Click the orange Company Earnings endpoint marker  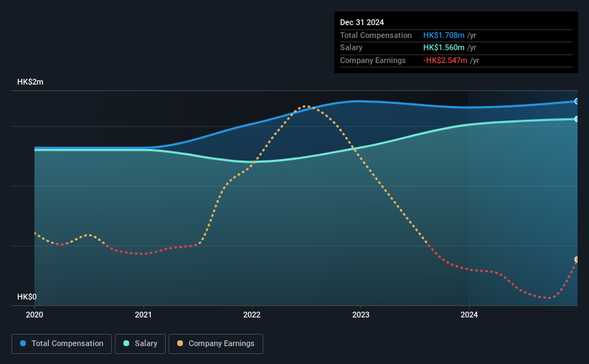pyautogui.click(x=577, y=259)
